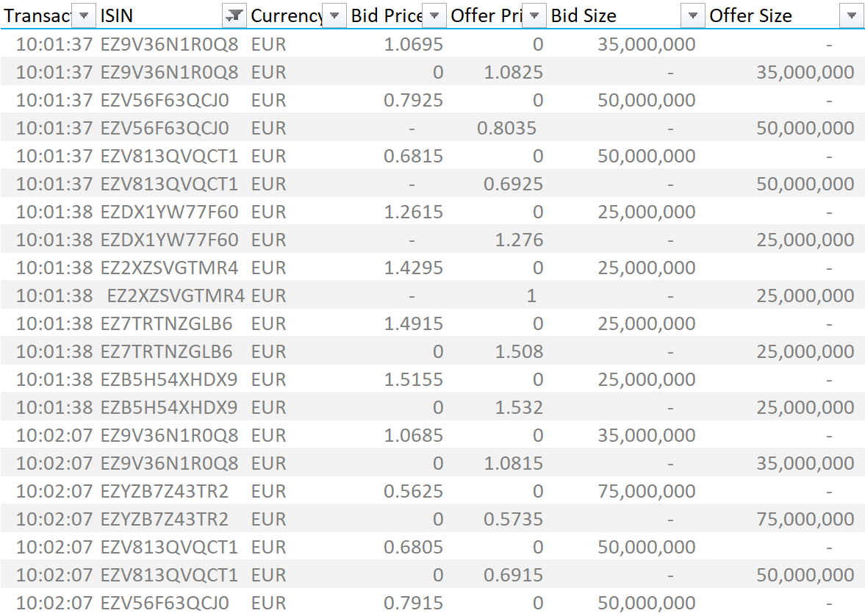The width and height of the screenshot is (865, 616).
Task: Select offer price cell 0.5735
Action: coord(514,520)
